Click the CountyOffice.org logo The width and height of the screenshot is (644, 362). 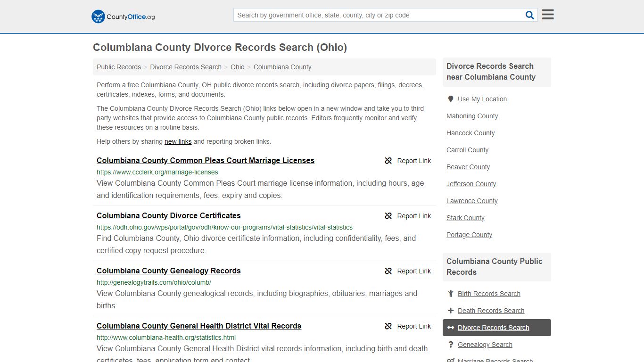pos(123,16)
